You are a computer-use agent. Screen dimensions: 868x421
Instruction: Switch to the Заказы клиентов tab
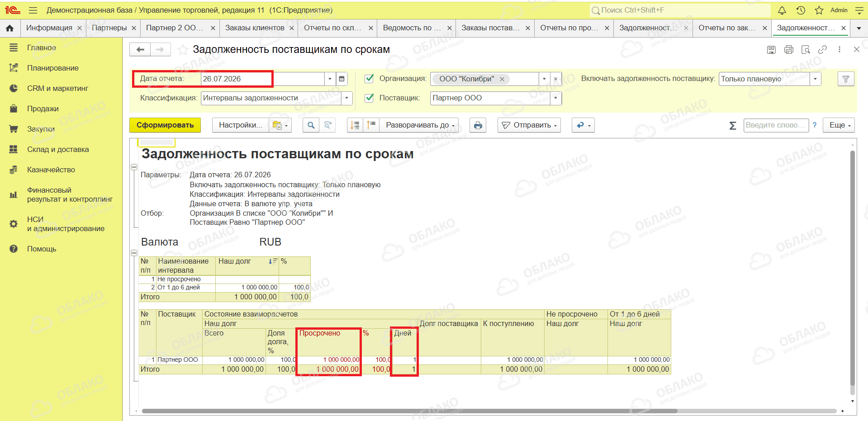point(255,28)
